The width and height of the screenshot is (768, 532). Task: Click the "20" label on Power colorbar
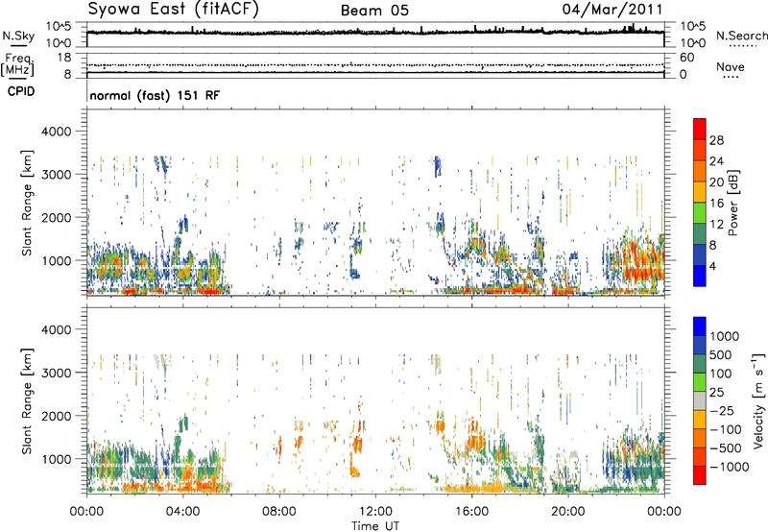pos(716,182)
